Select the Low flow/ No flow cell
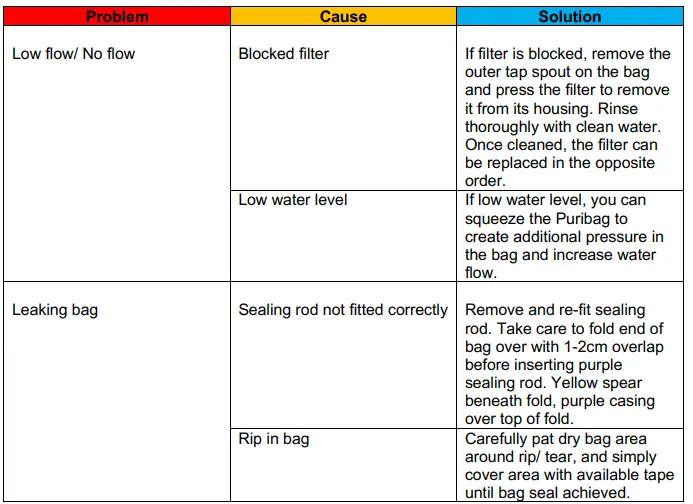The height and width of the screenshot is (504, 693). coord(73,54)
